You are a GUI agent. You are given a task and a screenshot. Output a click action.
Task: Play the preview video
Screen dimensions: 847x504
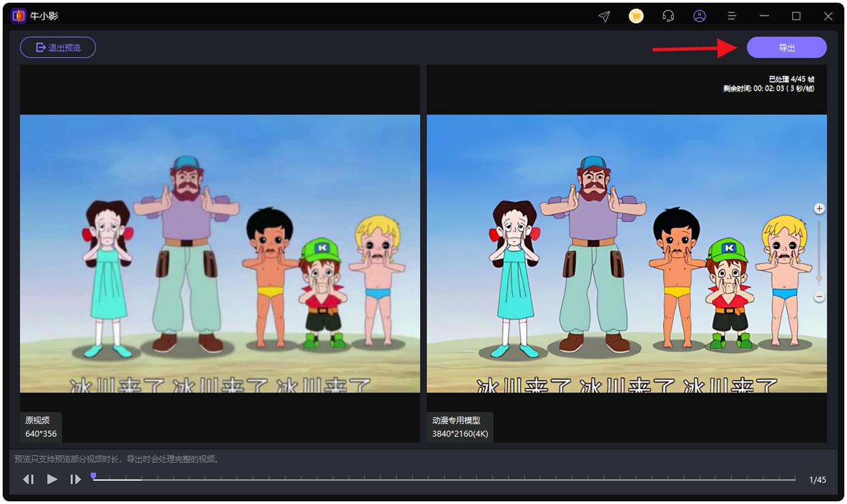(52, 479)
